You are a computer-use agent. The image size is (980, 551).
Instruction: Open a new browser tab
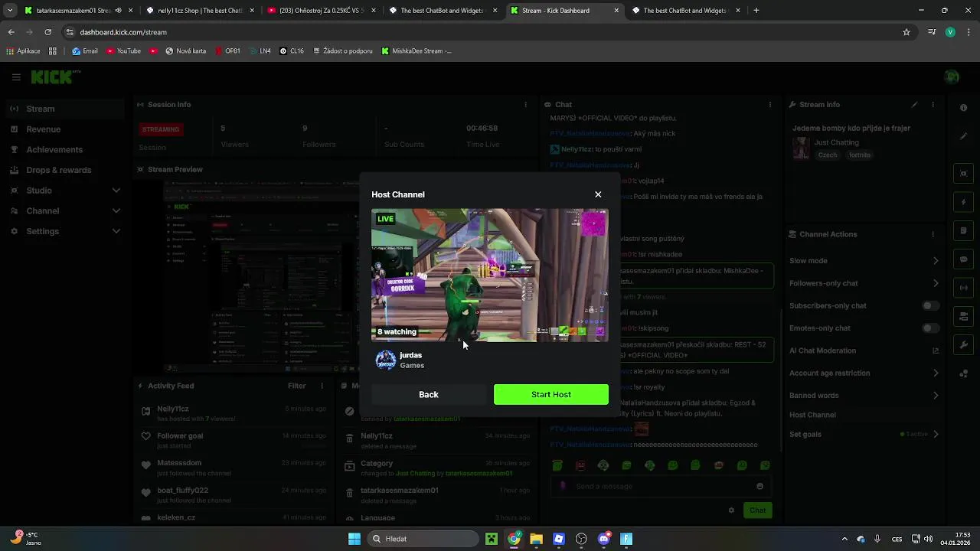click(756, 11)
